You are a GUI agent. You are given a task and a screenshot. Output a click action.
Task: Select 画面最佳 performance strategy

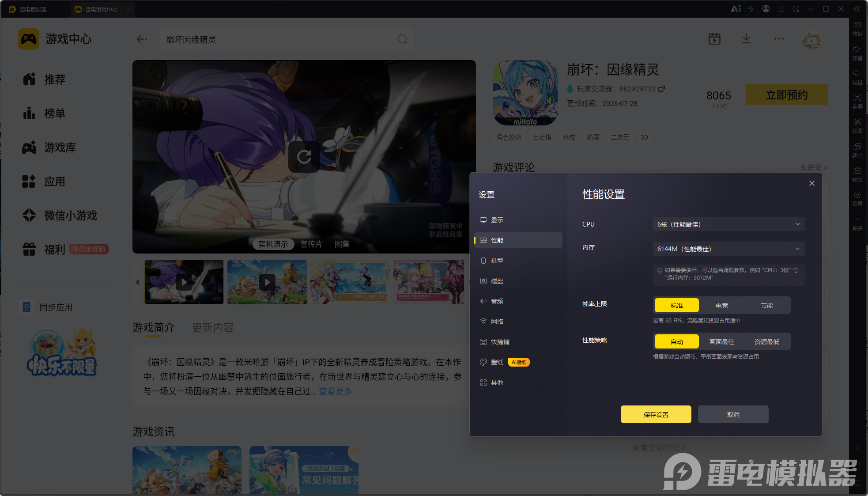click(x=722, y=342)
